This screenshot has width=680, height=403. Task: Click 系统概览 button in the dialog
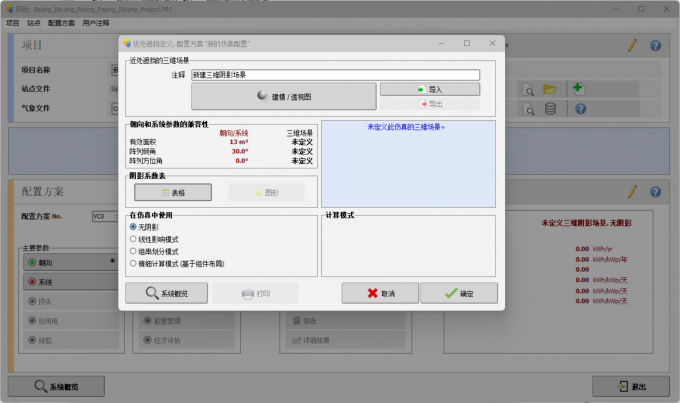(167, 293)
